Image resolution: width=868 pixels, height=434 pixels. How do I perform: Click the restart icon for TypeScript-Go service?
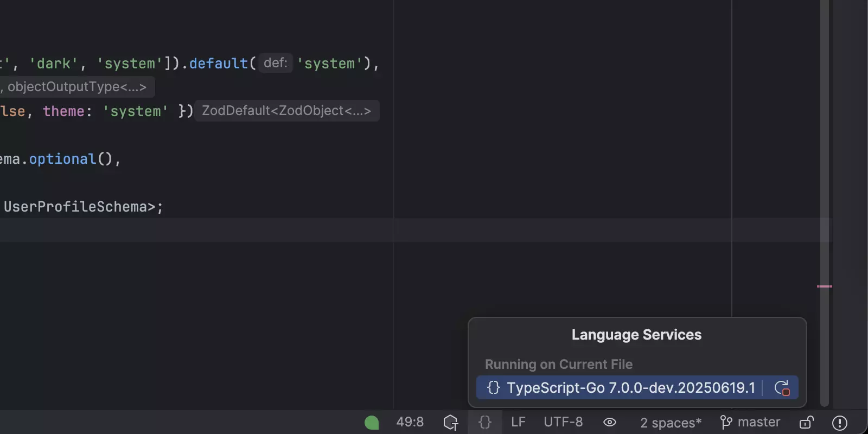[x=782, y=388]
